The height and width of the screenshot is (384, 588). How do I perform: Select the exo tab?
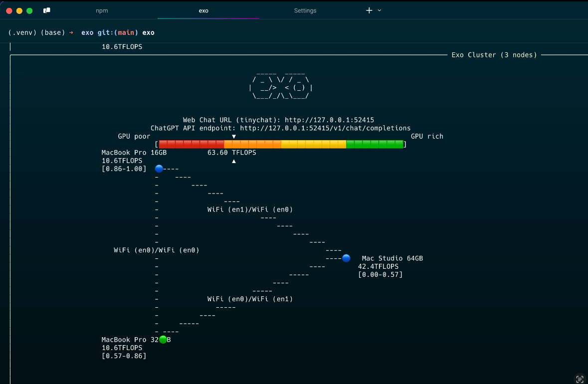click(203, 10)
